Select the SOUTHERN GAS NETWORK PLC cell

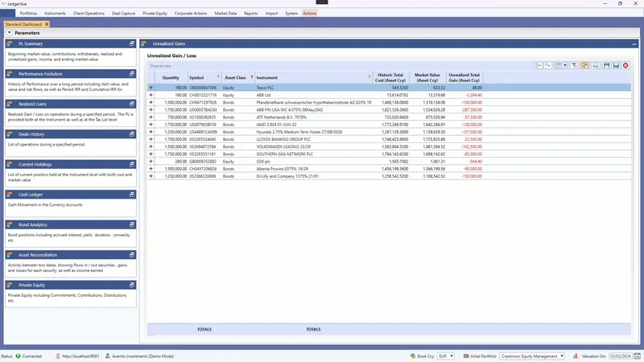(314, 154)
